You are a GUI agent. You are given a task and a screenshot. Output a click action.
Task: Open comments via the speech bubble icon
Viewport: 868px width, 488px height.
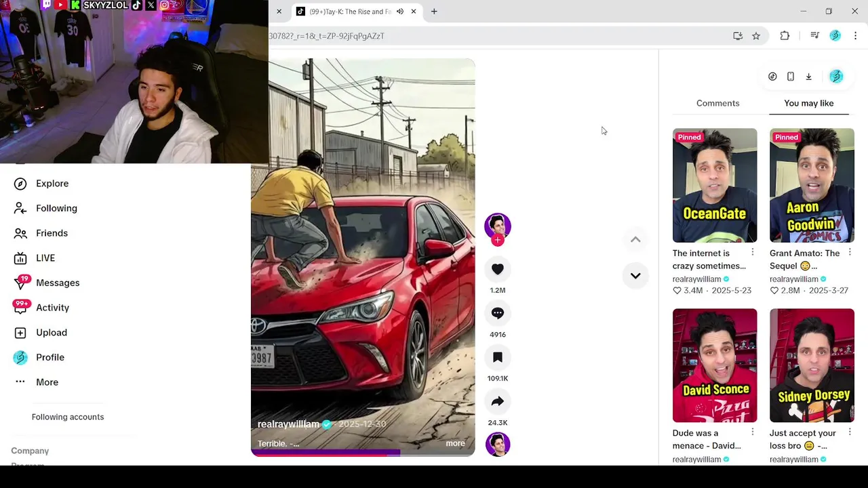[x=498, y=313]
